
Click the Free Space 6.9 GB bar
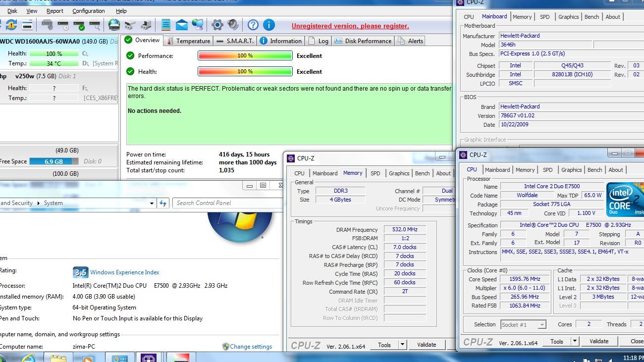click(x=54, y=161)
